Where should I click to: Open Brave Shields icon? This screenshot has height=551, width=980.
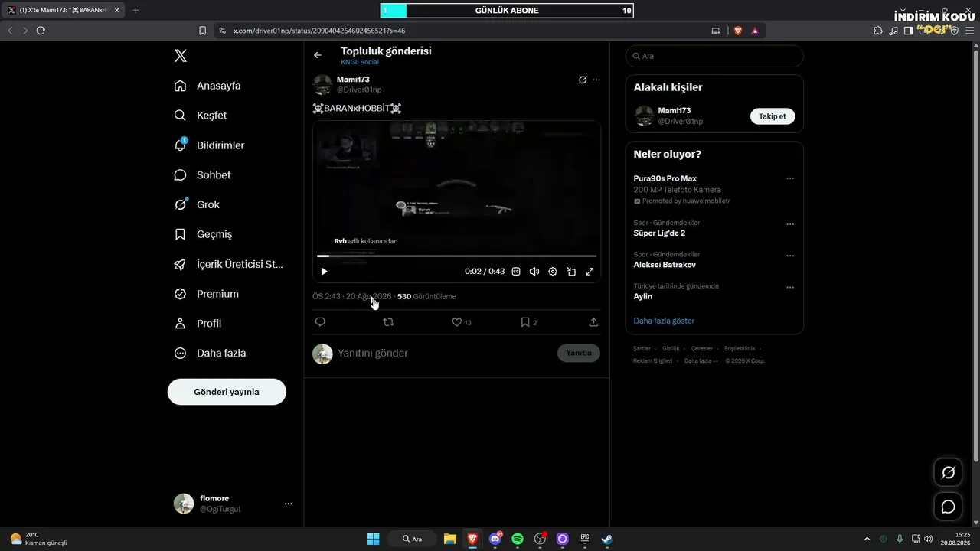(x=738, y=31)
